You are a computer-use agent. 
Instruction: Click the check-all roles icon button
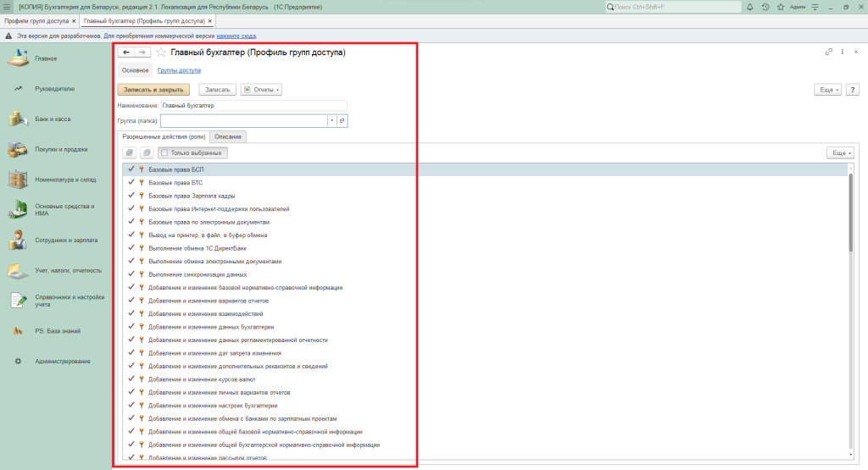[x=130, y=152]
